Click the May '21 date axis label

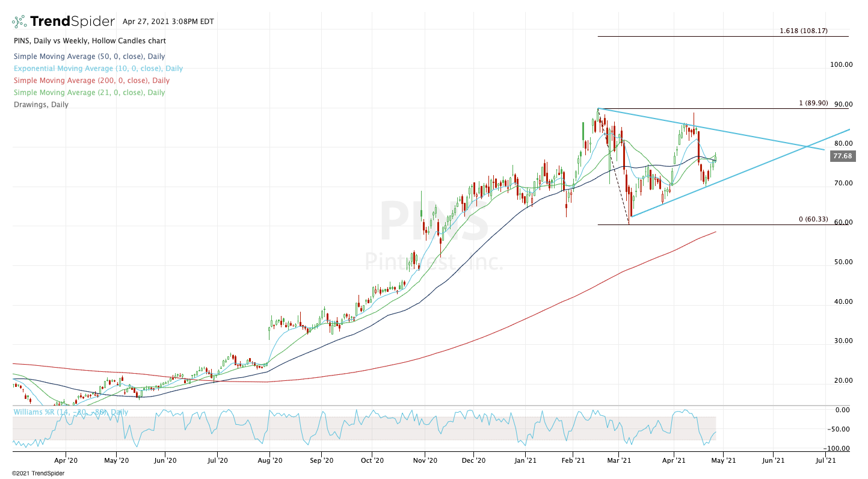tap(723, 462)
